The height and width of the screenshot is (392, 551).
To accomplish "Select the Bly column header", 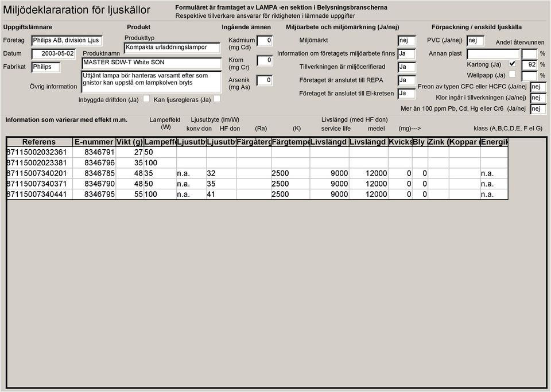I will (x=420, y=142).
